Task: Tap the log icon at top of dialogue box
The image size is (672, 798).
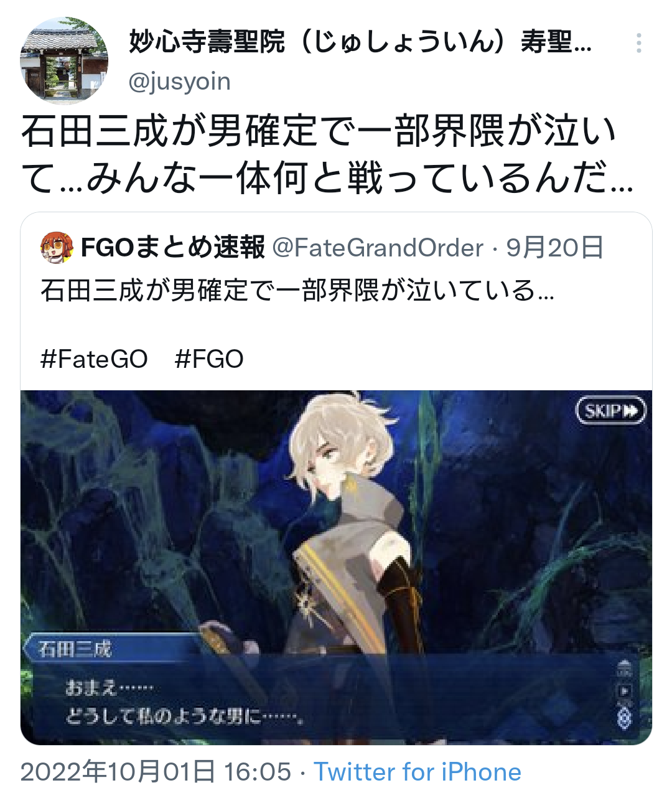Action: [625, 669]
